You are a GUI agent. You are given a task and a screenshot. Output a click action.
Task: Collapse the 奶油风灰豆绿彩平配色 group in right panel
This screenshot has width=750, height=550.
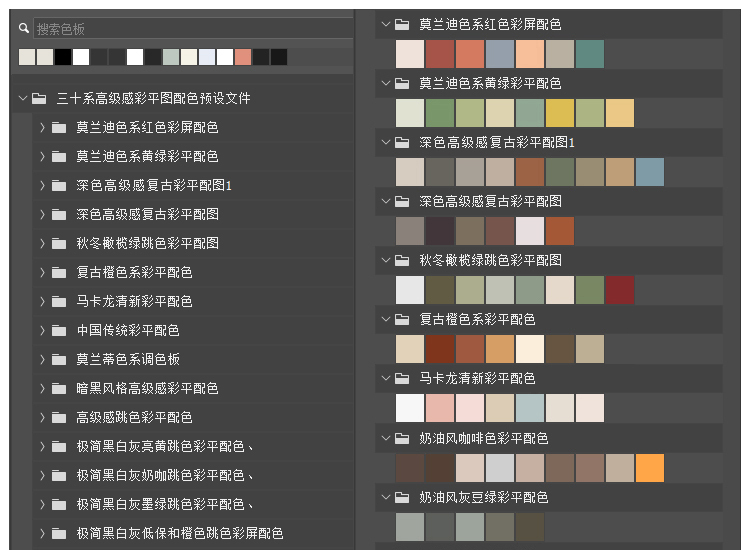pyautogui.click(x=386, y=497)
